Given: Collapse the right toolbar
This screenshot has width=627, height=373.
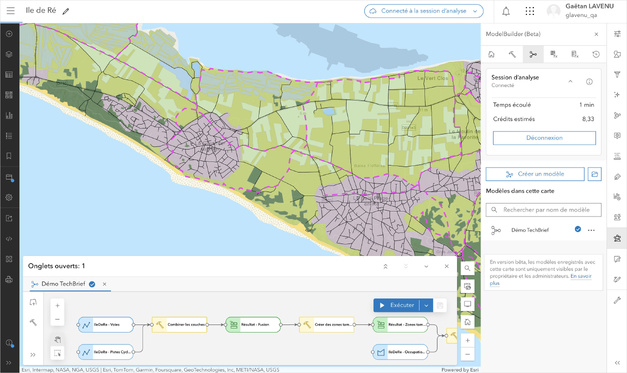Looking at the screenshot, I should pos(617,363).
